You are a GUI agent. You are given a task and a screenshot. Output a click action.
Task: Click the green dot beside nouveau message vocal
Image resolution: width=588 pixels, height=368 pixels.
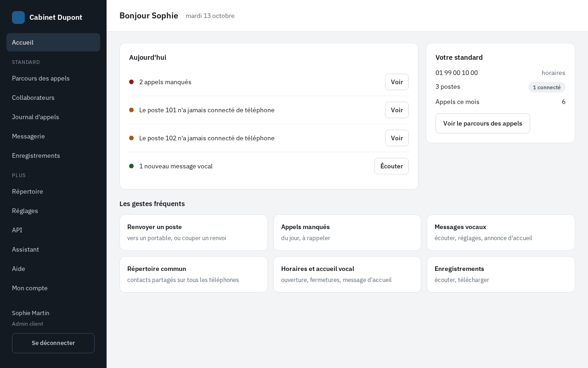point(131,166)
